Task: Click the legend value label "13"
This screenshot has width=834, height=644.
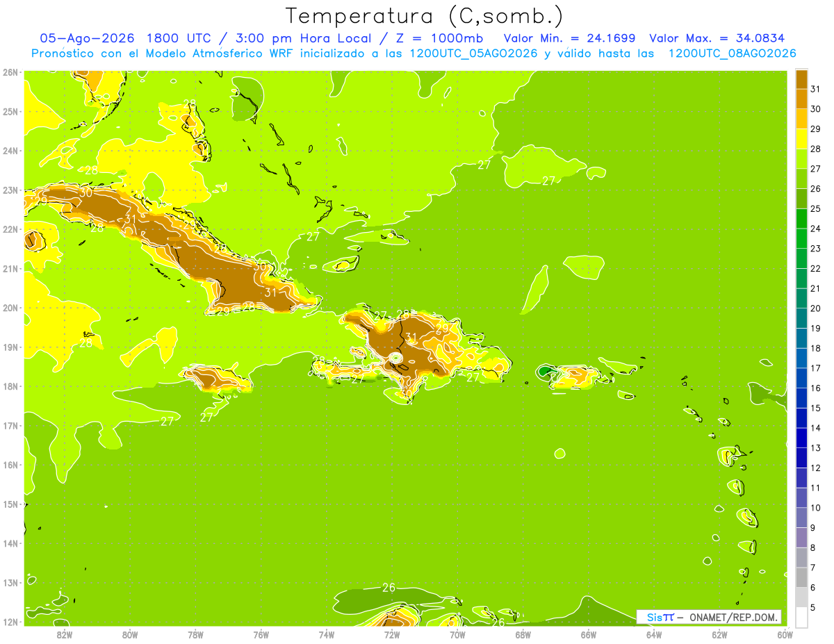Action: point(816,448)
